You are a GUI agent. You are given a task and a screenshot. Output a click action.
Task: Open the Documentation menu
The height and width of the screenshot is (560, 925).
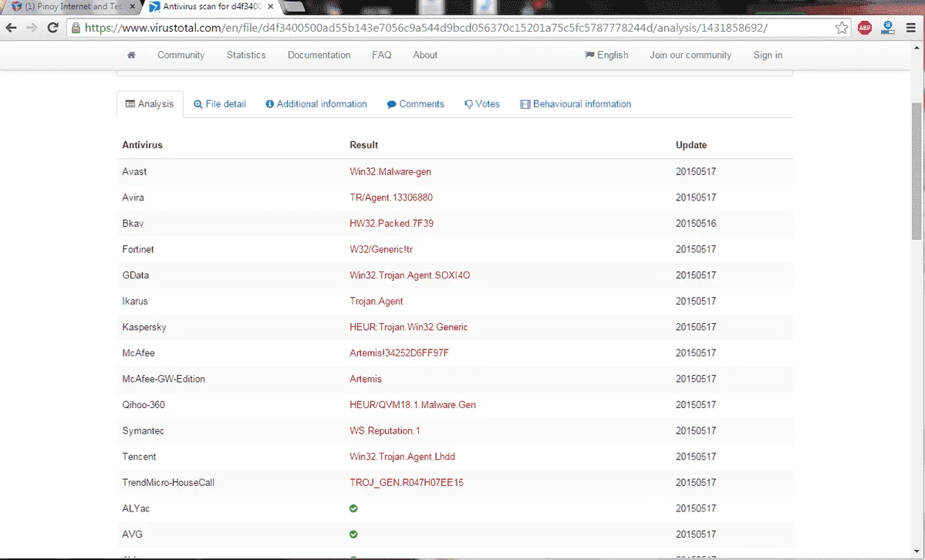click(319, 55)
